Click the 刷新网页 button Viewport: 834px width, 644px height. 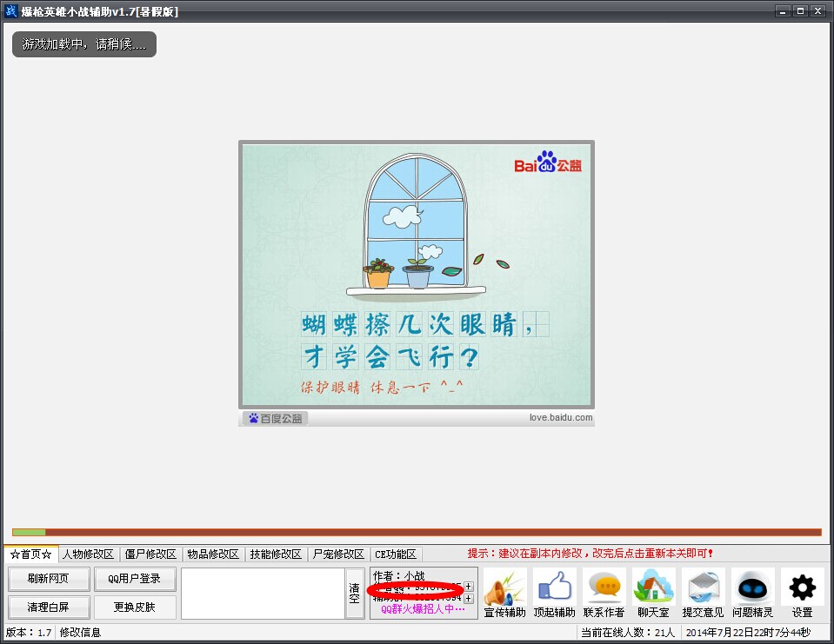(49, 579)
